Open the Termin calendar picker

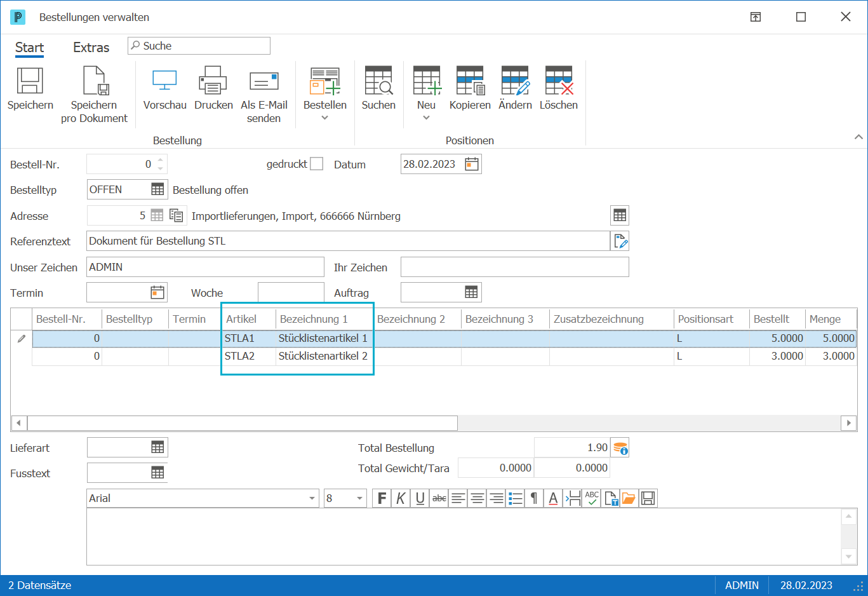coord(157,292)
